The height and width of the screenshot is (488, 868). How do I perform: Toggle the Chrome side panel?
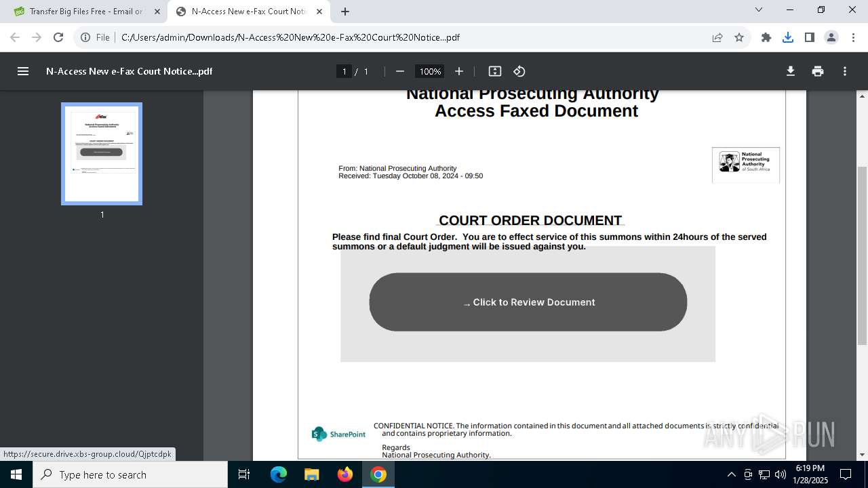[x=810, y=37]
